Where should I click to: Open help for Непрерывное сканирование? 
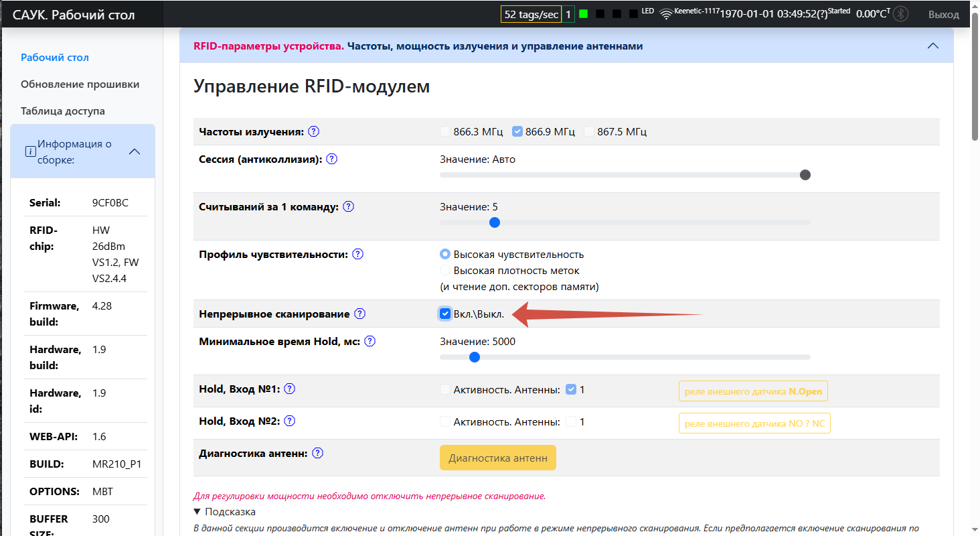[x=360, y=313]
